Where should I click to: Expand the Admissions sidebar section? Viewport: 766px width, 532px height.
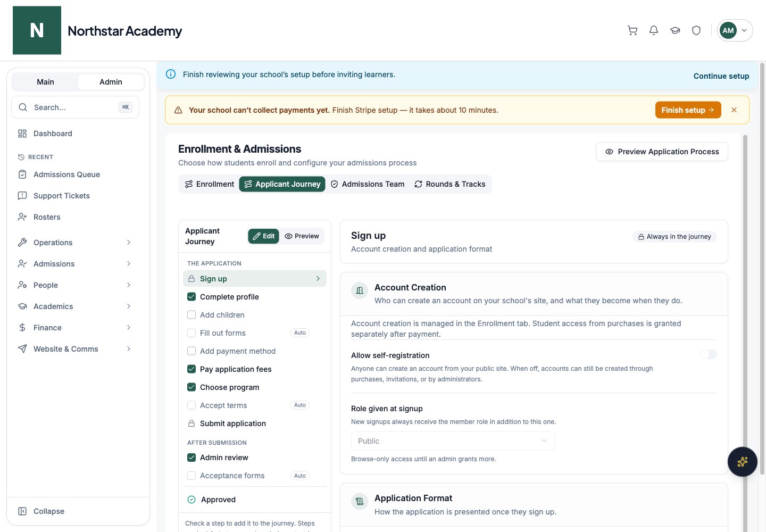click(x=75, y=264)
